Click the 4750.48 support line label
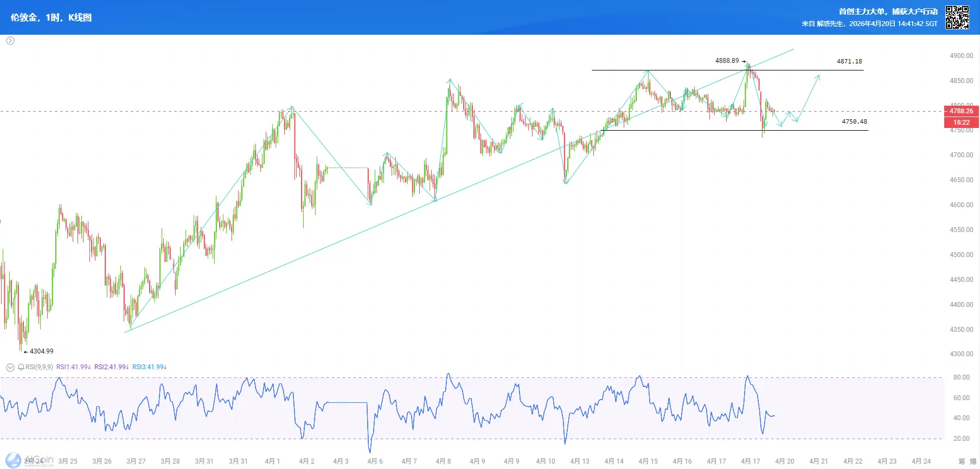 854,121
